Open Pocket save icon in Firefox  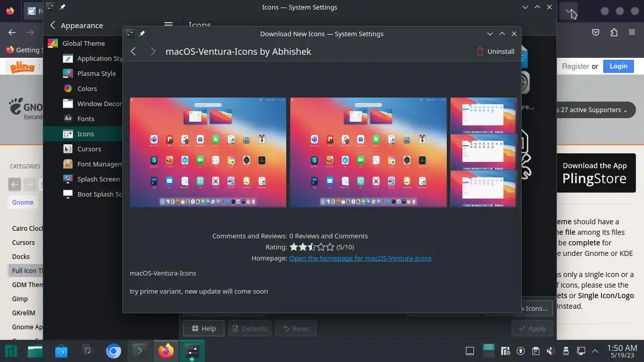[596, 32]
